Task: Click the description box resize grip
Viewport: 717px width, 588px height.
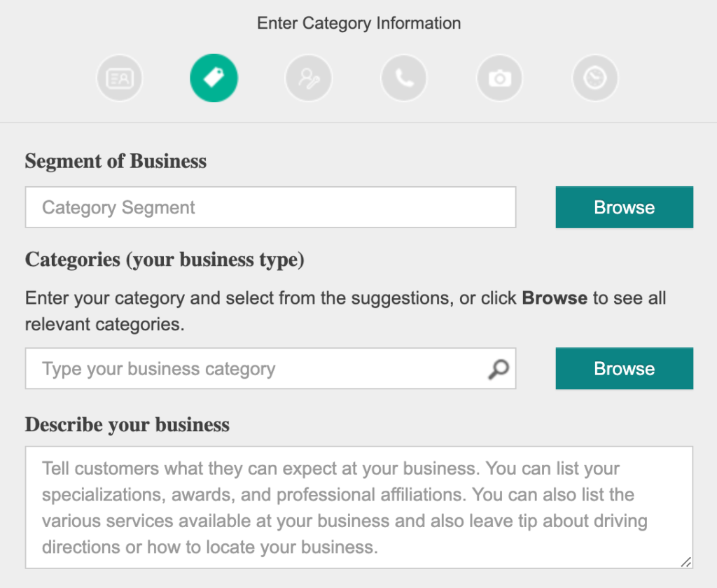Action: coord(685,562)
